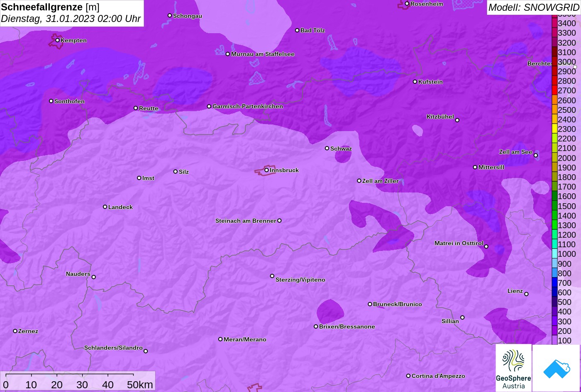The width and height of the screenshot is (581, 392).
Task: Click the Schneefallgrenze [m] title
Action: click(x=50, y=7)
